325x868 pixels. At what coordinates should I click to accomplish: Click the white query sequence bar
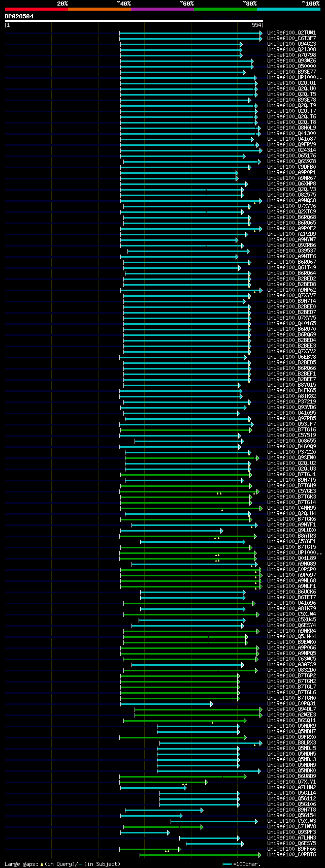point(134,21)
